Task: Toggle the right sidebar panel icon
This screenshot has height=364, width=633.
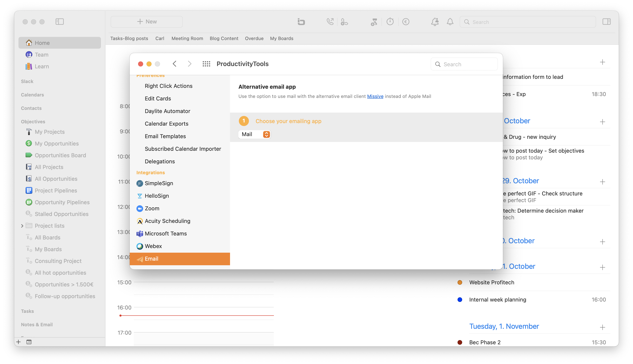Action: tap(606, 22)
